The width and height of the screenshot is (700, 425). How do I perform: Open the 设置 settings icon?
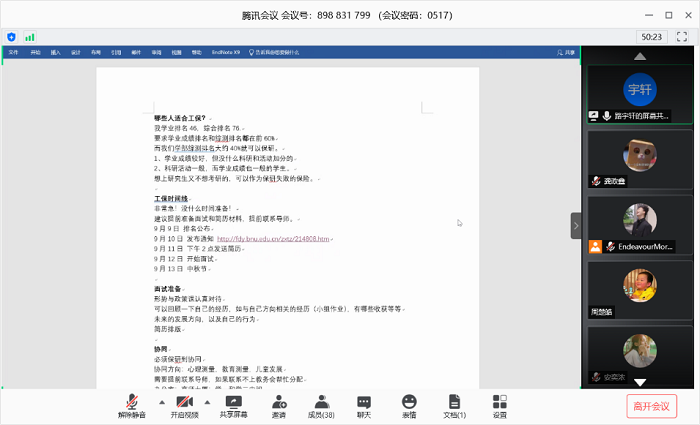pyautogui.click(x=499, y=404)
